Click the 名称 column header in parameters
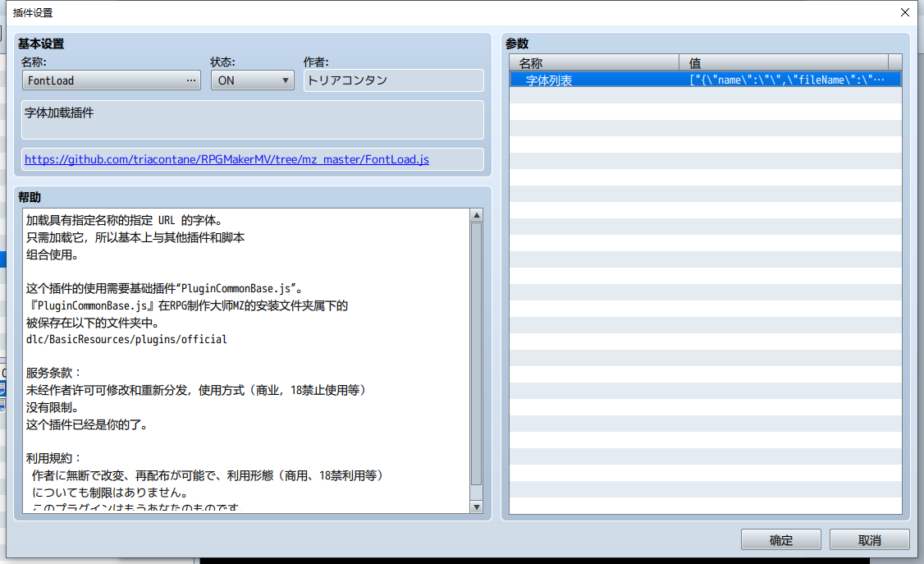The image size is (924, 564). (x=594, y=62)
